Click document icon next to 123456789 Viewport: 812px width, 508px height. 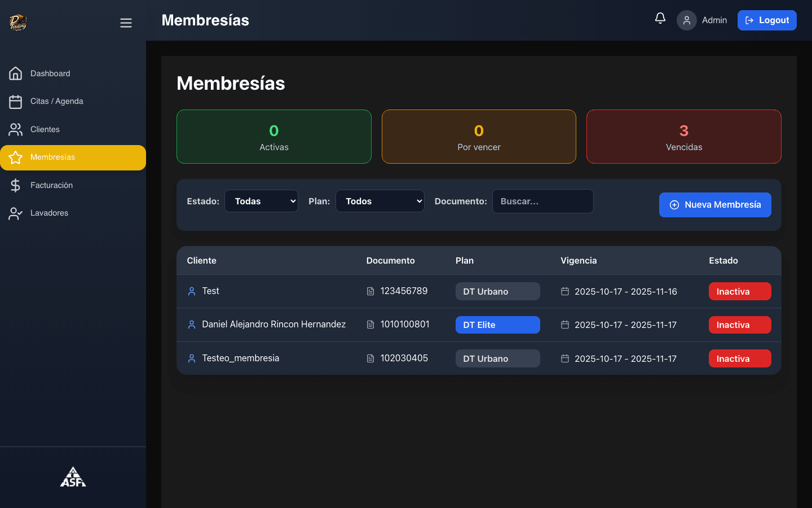(370, 291)
